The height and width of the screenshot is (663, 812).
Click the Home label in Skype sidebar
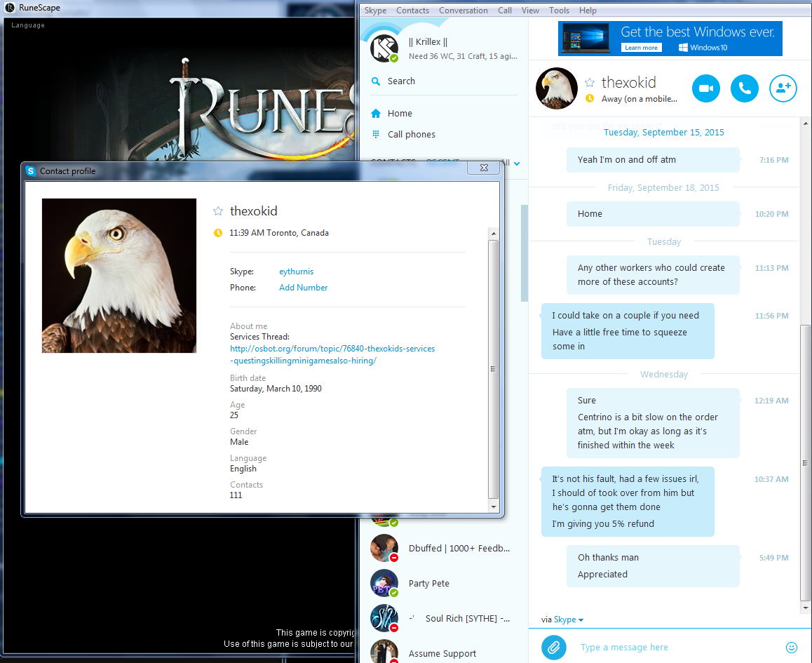pos(400,114)
